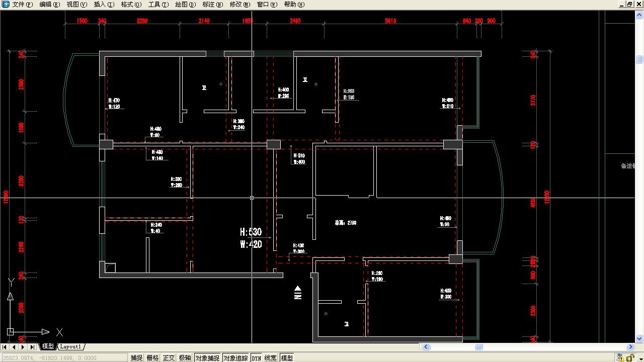
Task: Open the 编辑(E) menu
Action: tap(50, 5)
